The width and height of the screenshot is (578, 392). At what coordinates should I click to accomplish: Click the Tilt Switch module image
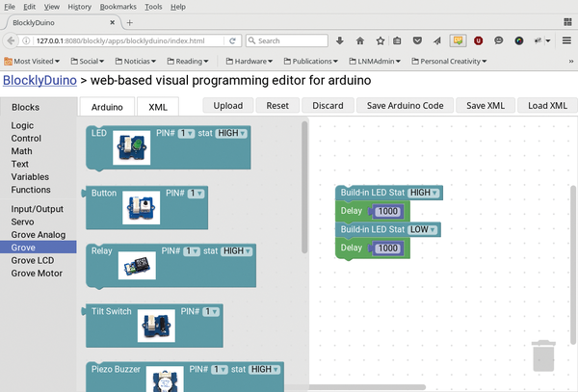point(156,326)
